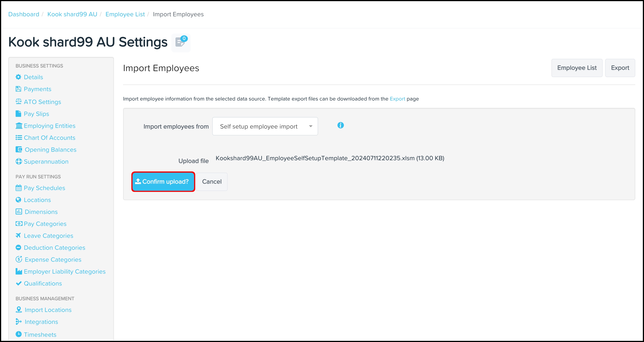
Task: Click the Integrations branch icon
Action: [x=19, y=322]
